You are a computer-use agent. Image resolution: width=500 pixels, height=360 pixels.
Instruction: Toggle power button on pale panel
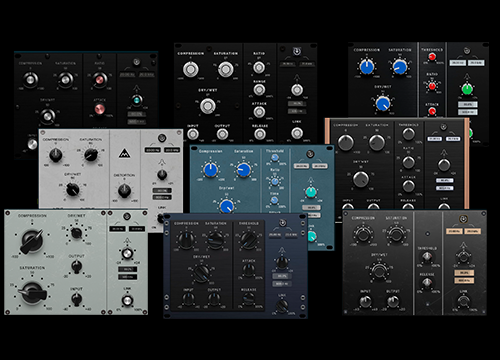point(127,217)
